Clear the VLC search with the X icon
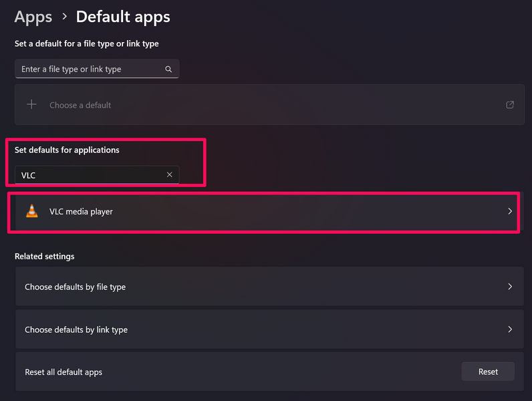The image size is (532, 401). coord(169,175)
